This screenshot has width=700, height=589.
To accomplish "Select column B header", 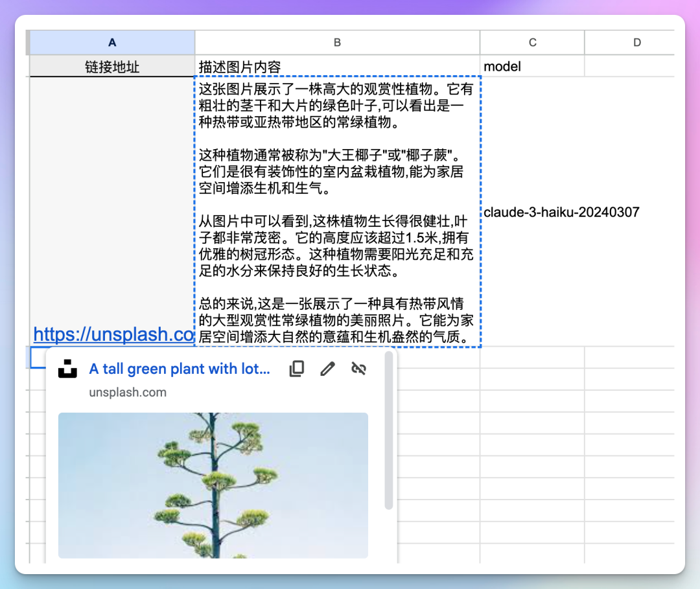I will [337, 43].
